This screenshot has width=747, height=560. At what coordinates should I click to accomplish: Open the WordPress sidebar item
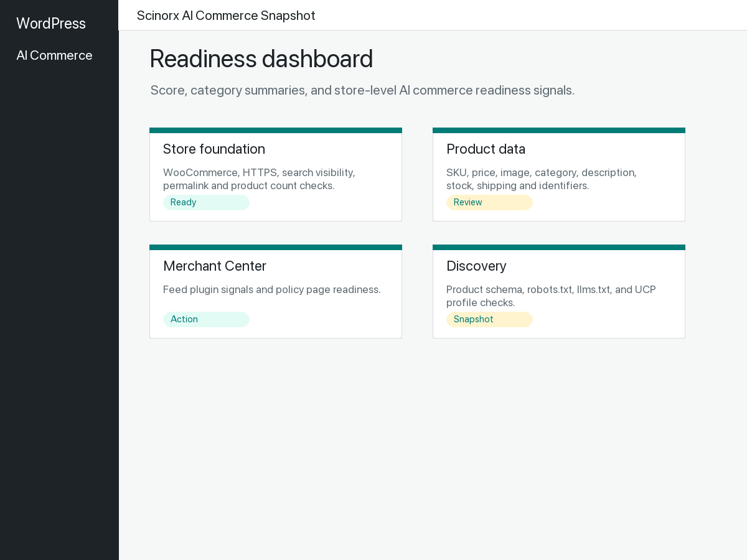click(51, 24)
